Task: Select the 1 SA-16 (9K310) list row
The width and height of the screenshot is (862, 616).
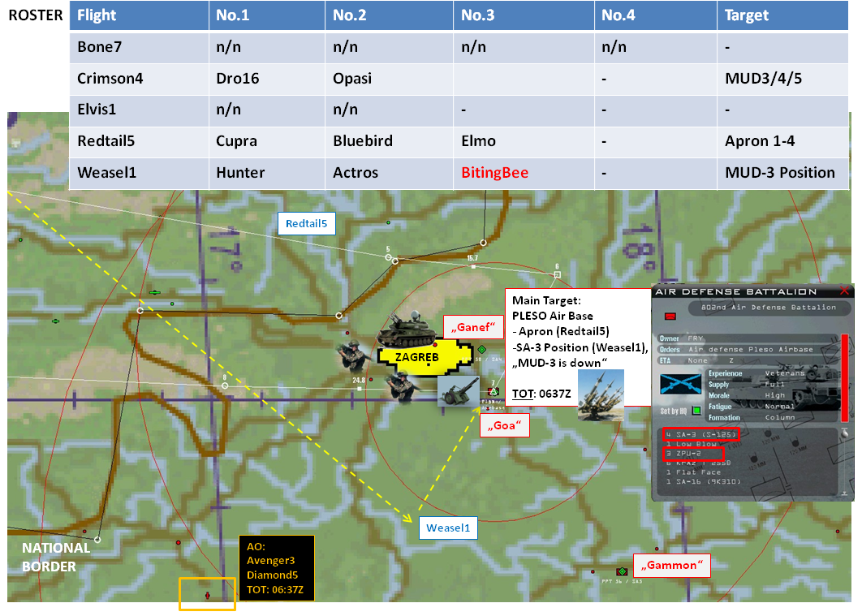Action: pos(703,481)
